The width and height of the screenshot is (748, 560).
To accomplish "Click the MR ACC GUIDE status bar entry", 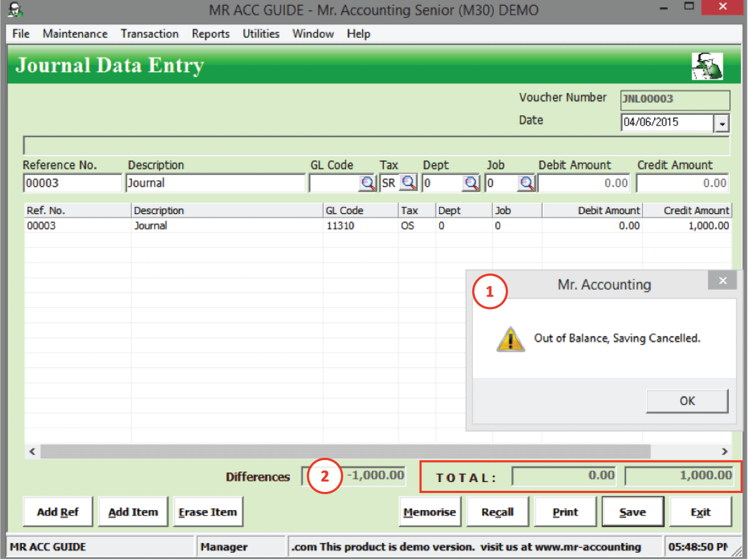I will (101, 547).
